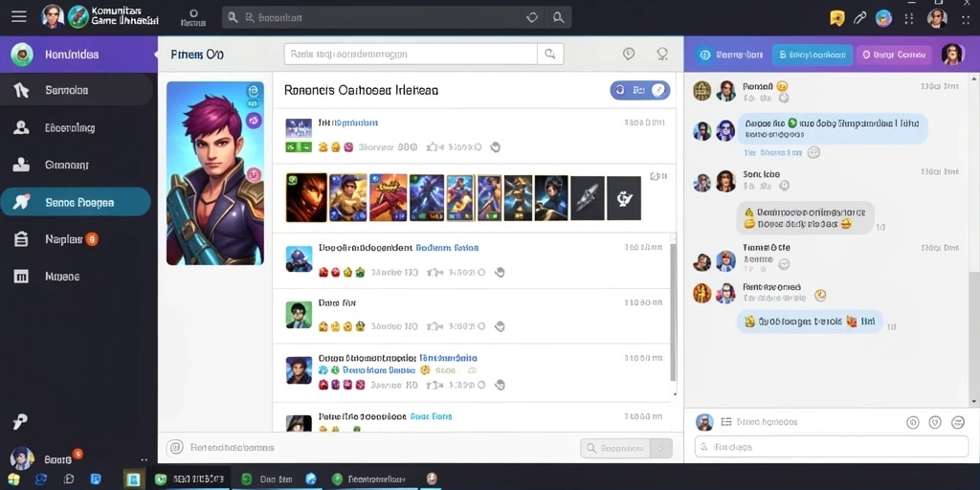Screen dimensions: 980x490
Task: Click the gold emblem avatar on the first chat message
Action: [702, 91]
